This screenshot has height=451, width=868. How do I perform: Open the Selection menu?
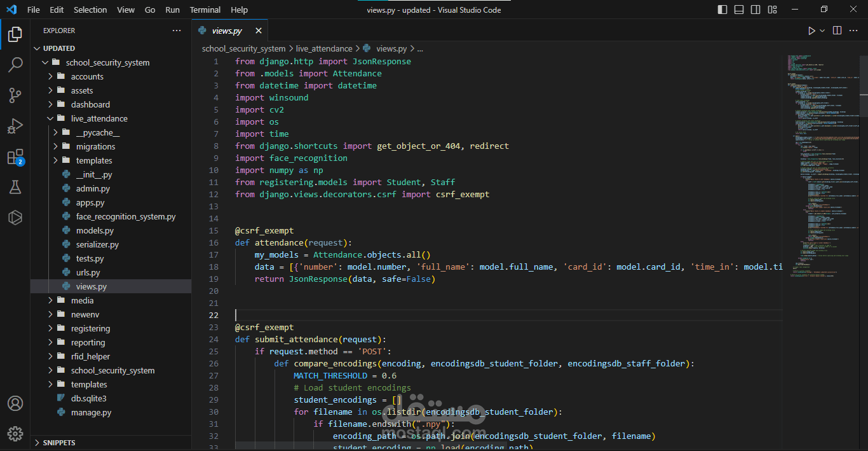pos(90,10)
